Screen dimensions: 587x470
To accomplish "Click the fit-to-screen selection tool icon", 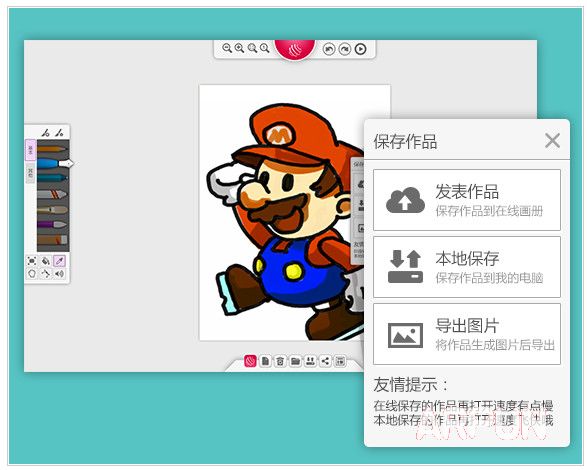I will point(32,261).
